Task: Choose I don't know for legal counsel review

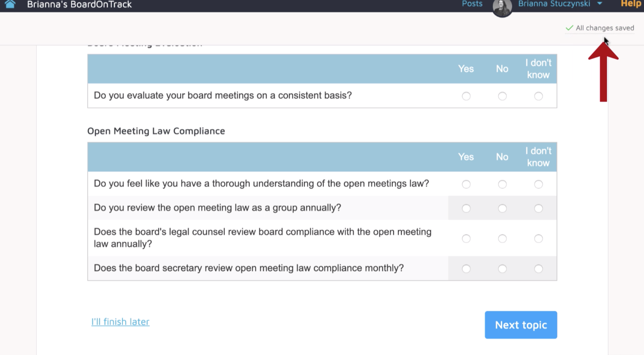Action: coord(539,238)
